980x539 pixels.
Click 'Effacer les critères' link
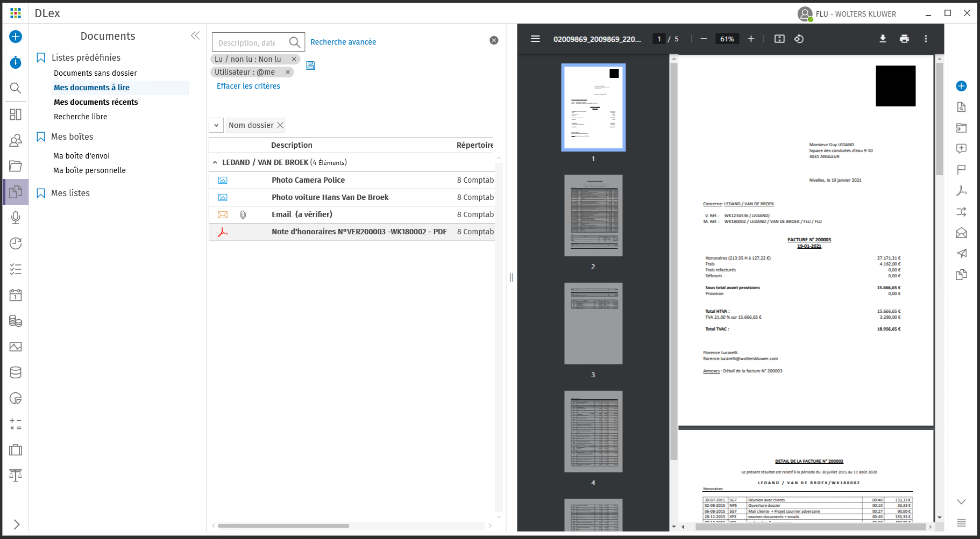[x=248, y=86]
